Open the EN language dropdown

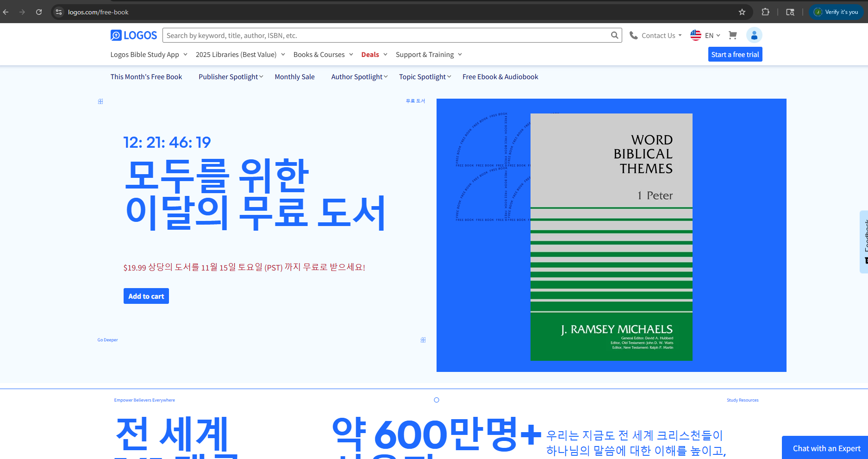click(712, 36)
